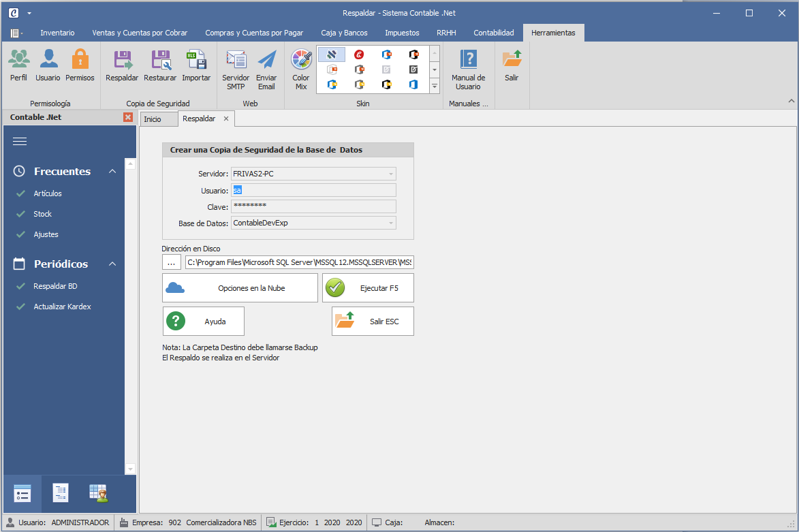
Task: Close the Contable .Net panel with red X
Action: (128, 117)
